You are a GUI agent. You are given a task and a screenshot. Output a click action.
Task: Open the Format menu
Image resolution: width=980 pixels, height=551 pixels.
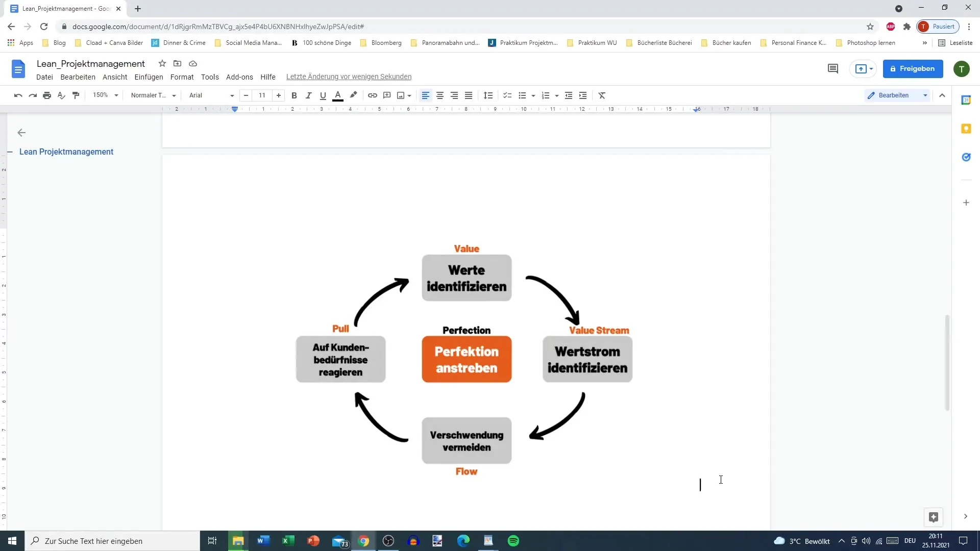(x=182, y=77)
